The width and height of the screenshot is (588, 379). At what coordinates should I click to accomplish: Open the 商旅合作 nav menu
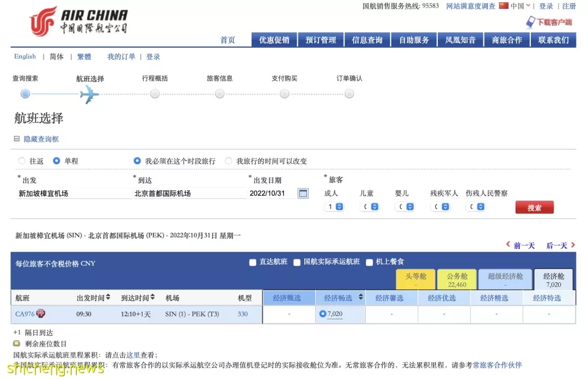507,40
